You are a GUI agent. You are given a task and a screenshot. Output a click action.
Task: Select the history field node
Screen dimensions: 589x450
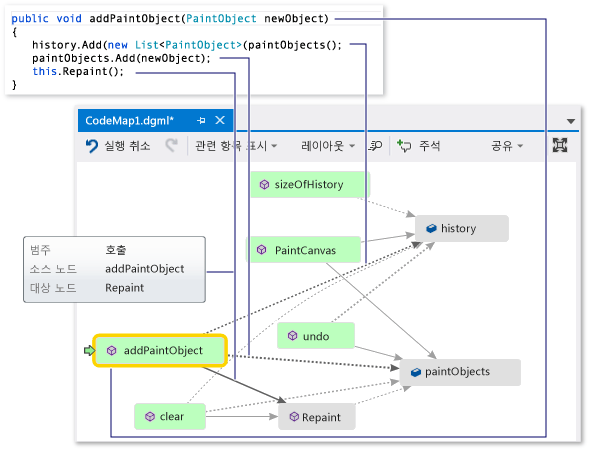(x=462, y=228)
